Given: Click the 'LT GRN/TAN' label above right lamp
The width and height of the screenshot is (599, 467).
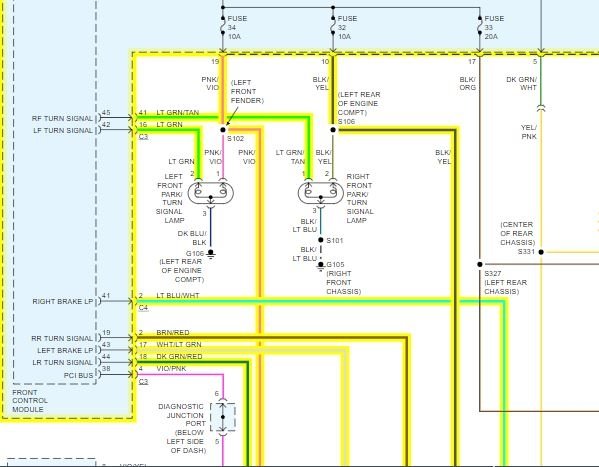Looking at the screenshot, I should [290, 157].
